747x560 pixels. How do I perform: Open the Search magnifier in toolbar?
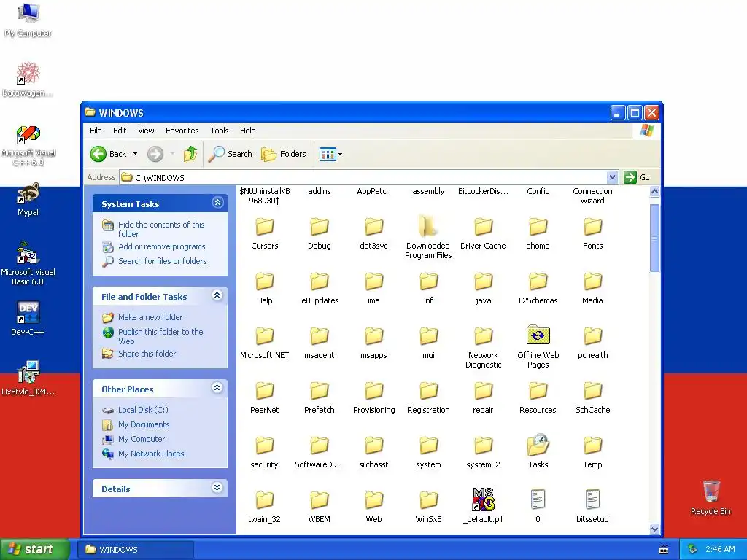pos(230,154)
